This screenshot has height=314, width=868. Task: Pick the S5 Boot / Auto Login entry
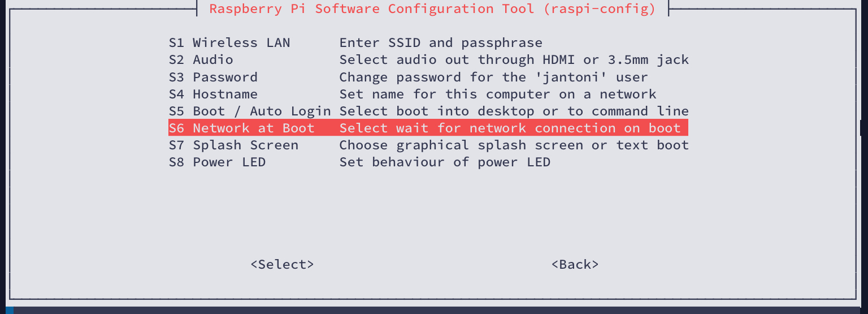pyautogui.click(x=249, y=111)
